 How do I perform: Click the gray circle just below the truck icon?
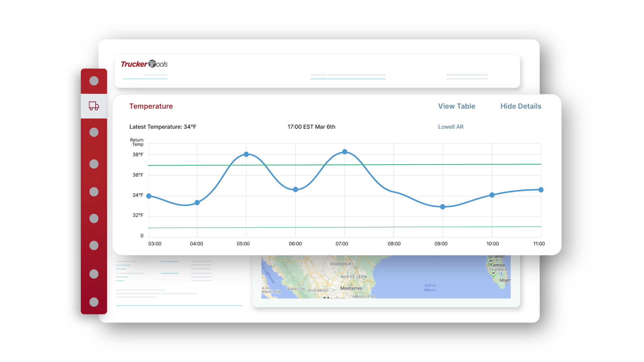click(94, 132)
